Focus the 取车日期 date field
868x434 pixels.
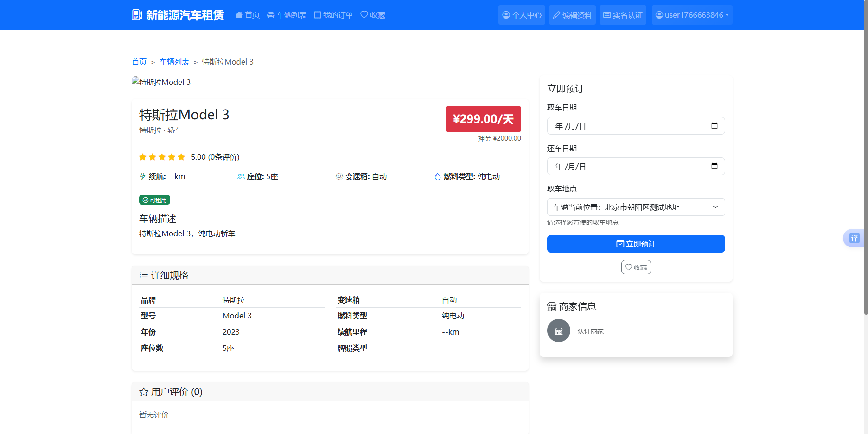click(636, 126)
